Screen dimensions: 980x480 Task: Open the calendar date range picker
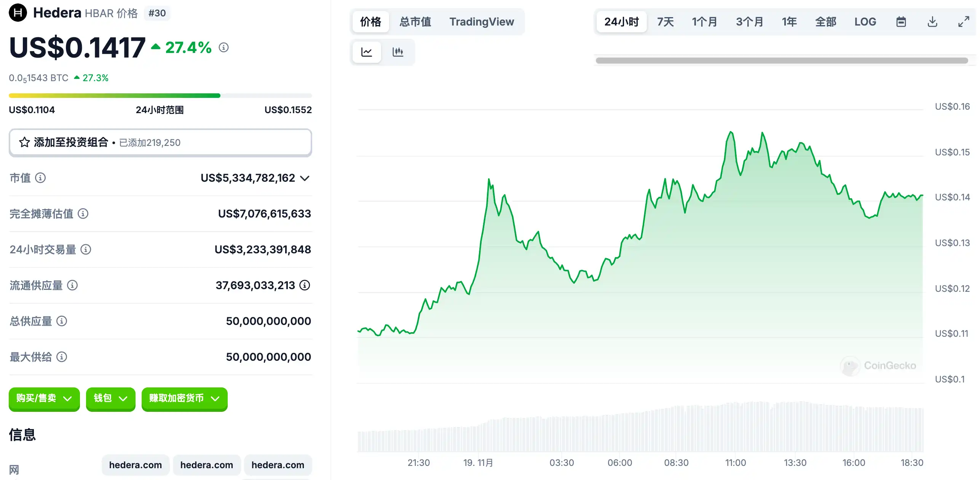901,22
